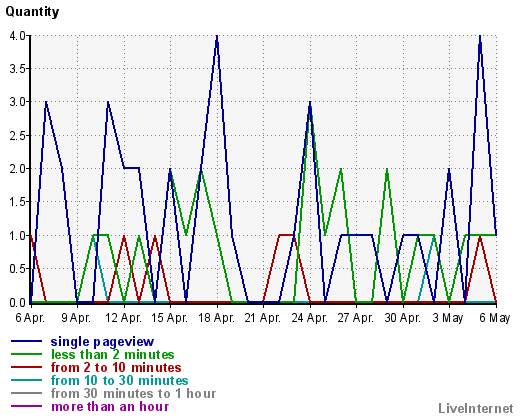
Task: Click the green legend line swatch
Action: tap(27, 354)
